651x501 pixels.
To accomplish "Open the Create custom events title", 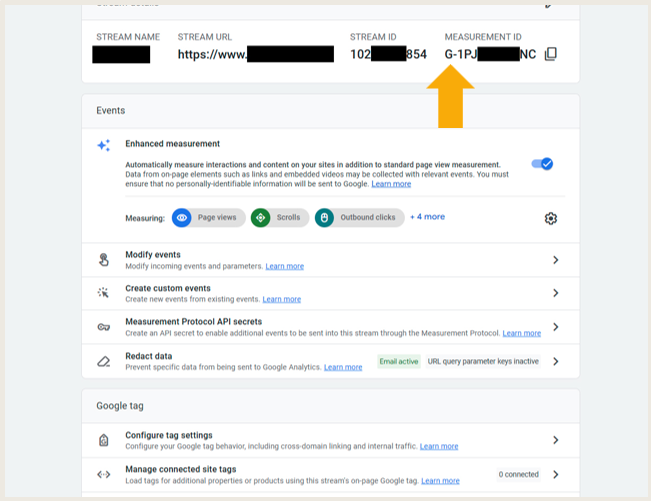I will click(168, 288).
